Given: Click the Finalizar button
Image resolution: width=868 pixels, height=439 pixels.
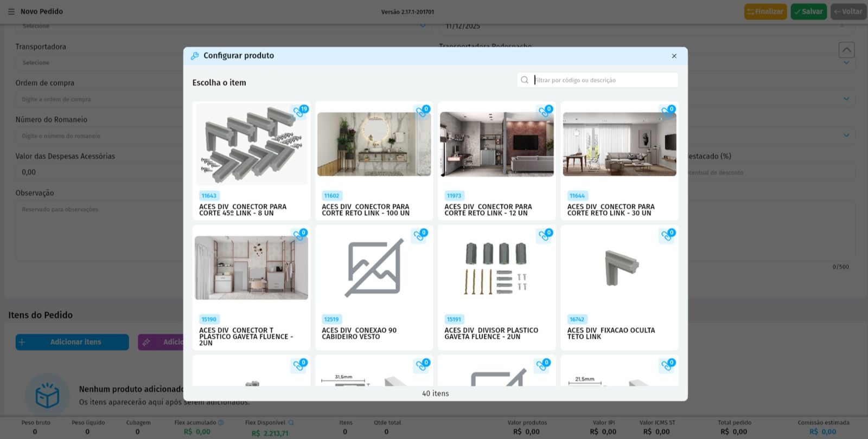Looking at the screenshot, I should [x=765, y=11].
